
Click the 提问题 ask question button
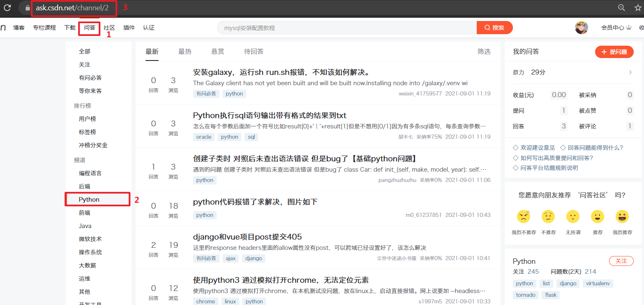pyautogui.click(x=614, y=52)
